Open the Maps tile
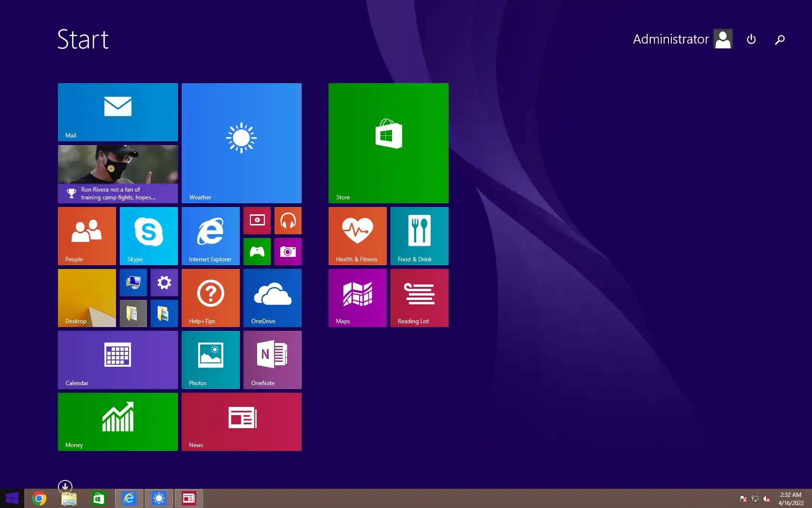812x508 pixels. (358, 298)
